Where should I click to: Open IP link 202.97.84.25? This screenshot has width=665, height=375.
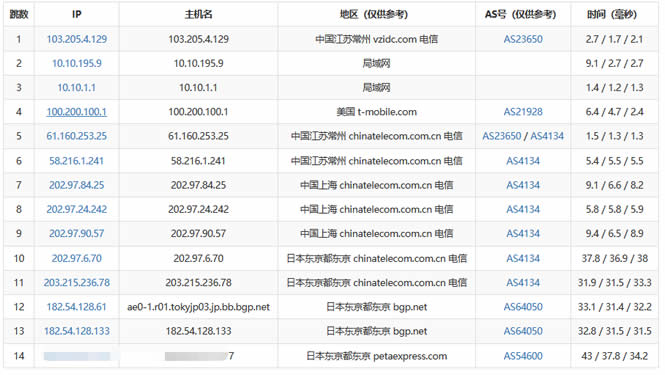[77, 185]
